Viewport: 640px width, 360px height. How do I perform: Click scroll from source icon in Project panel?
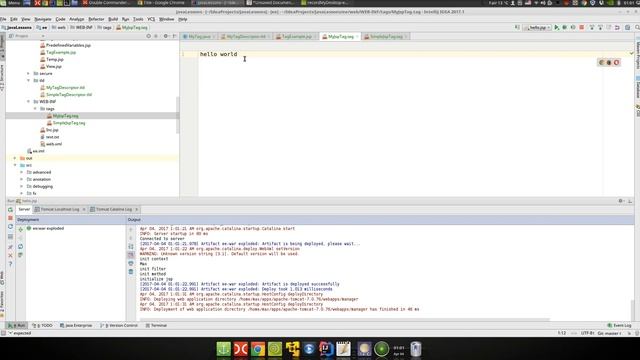tap(149, 36)
